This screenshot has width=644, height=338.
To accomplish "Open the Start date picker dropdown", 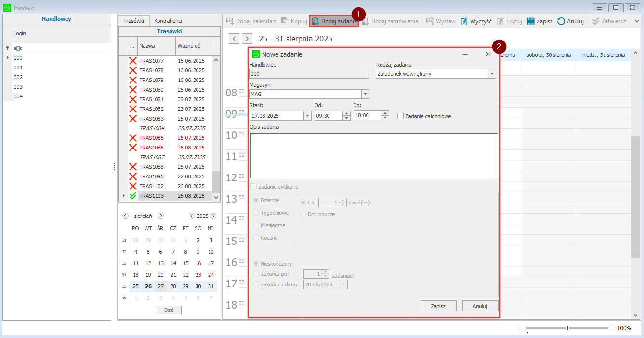I will (x=307, y=116).
